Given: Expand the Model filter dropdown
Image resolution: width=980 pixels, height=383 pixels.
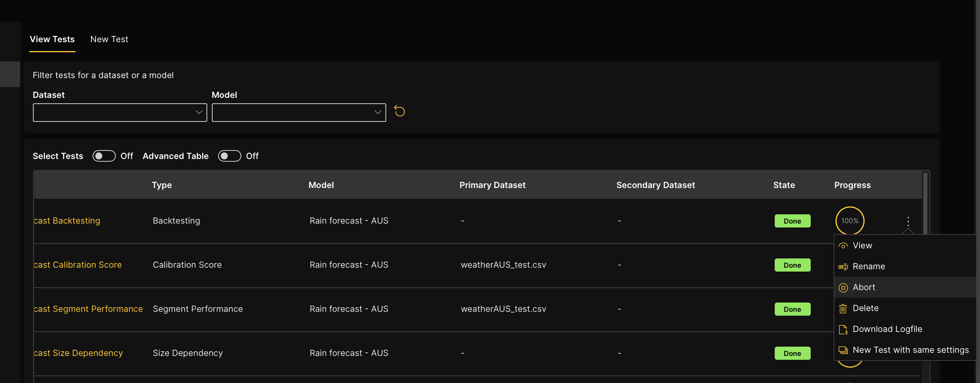Looking at the screenshot, I should pos(299,113).
